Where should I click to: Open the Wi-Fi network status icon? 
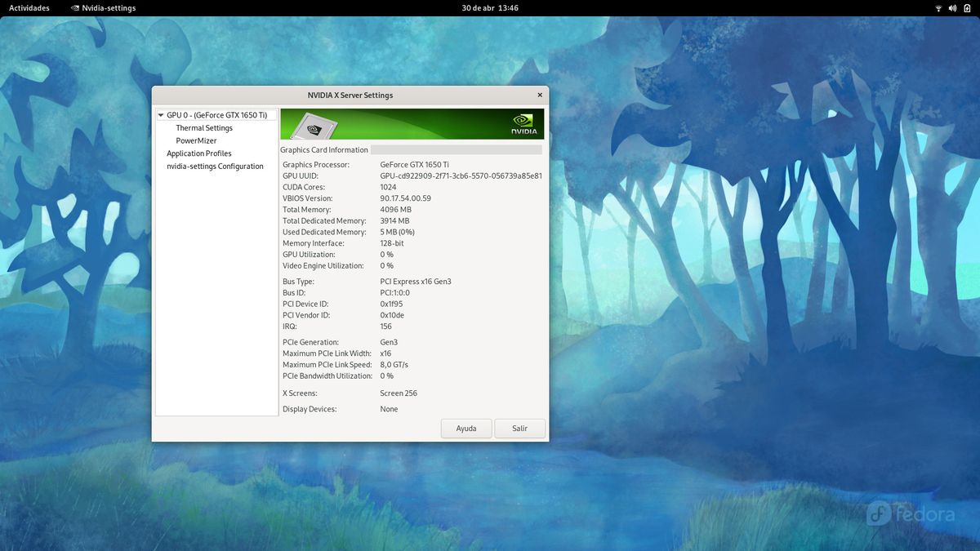(938, 8)
